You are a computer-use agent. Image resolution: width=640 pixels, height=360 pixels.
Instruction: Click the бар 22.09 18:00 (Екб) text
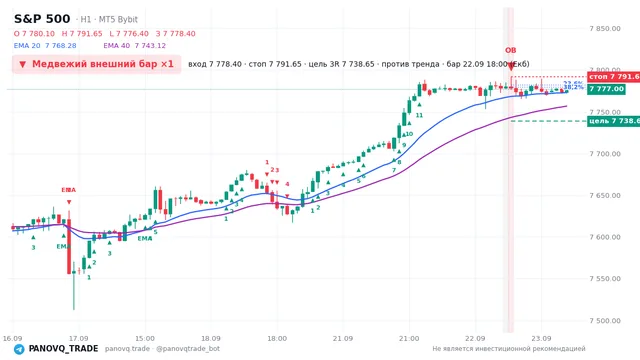pos(488,64)
